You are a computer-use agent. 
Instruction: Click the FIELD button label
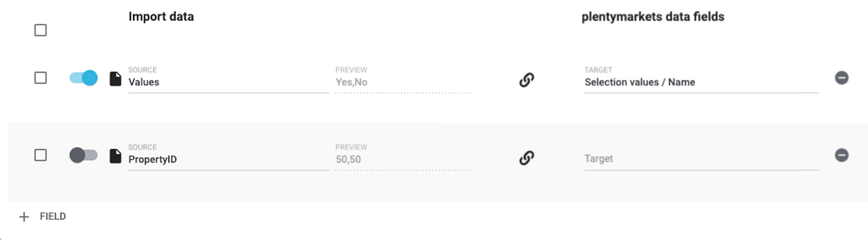point(53,217)
